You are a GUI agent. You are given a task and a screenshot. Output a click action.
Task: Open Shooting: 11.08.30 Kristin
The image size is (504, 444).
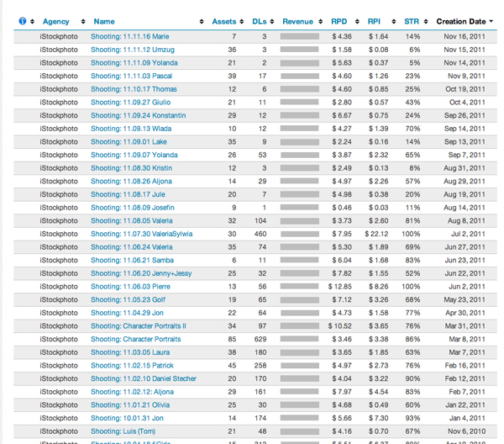(131, 168)
